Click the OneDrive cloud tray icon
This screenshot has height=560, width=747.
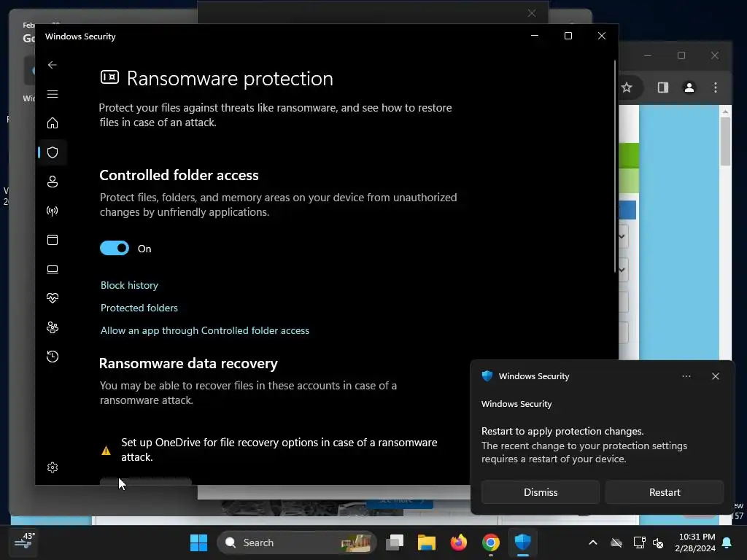(616, 542)
